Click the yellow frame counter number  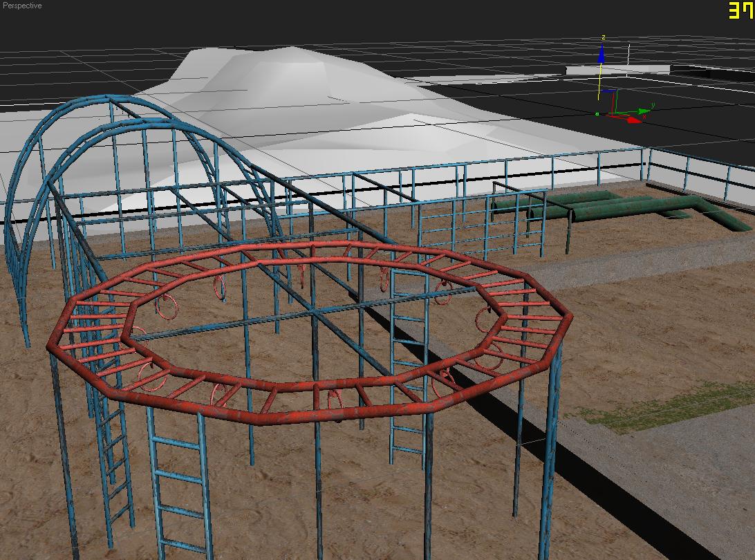click(741, 10)
